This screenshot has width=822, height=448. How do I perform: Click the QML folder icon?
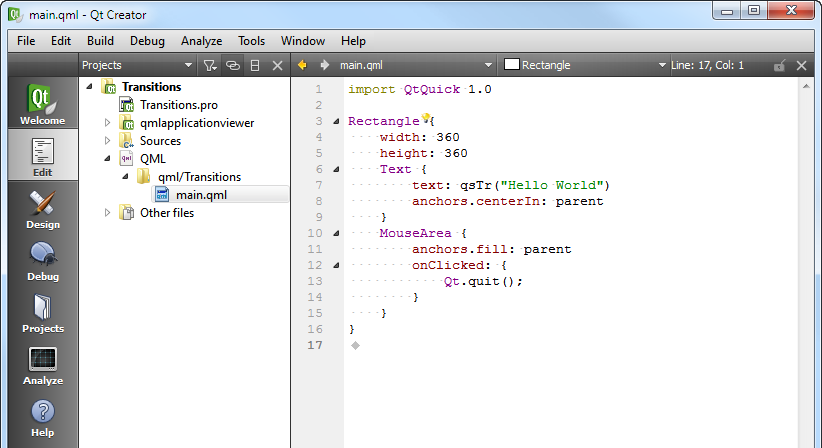pyautogui.click(x=127, y=159)
